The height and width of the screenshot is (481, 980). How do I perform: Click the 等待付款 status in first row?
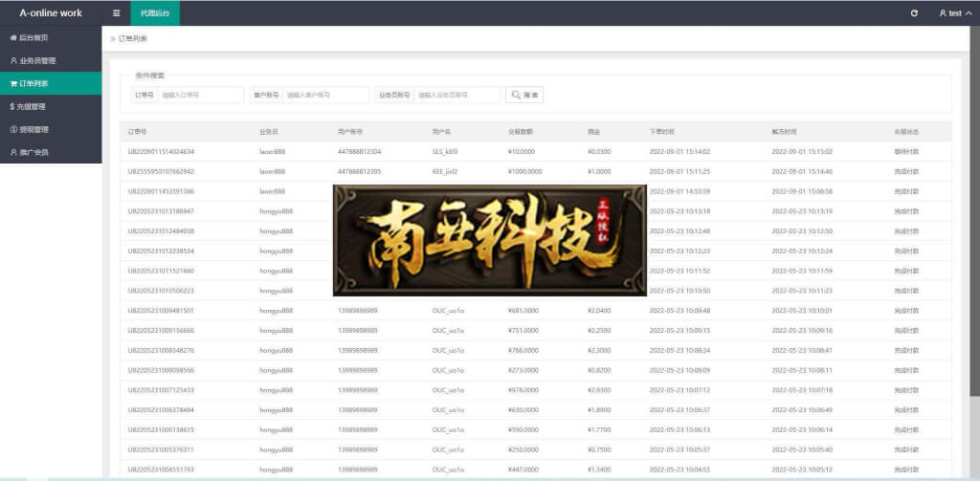[906, 151]
